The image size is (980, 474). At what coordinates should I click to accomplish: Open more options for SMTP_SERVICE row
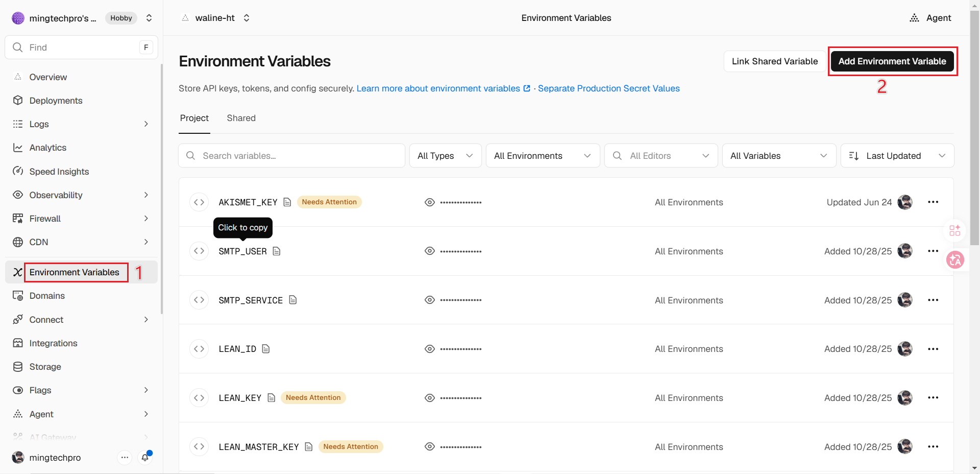click(933, 300)
